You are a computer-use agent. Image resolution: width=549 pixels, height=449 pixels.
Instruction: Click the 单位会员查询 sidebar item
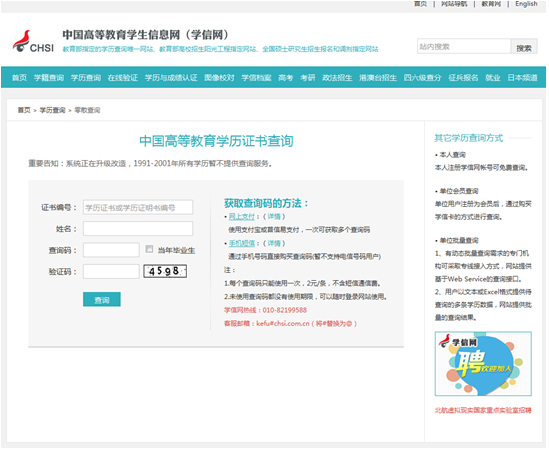(459, 191)
